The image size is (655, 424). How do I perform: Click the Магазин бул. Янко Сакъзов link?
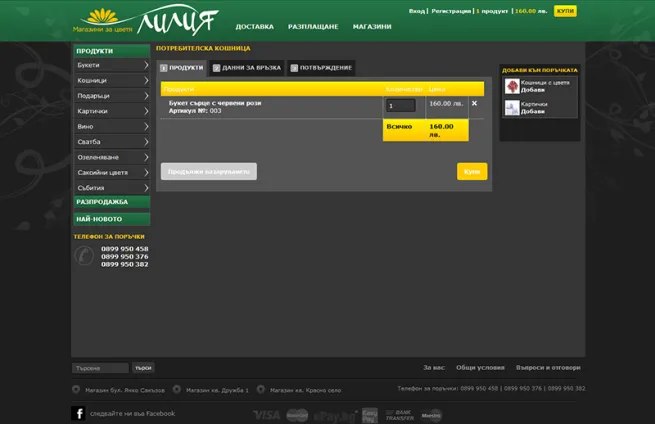pos(125,390)
